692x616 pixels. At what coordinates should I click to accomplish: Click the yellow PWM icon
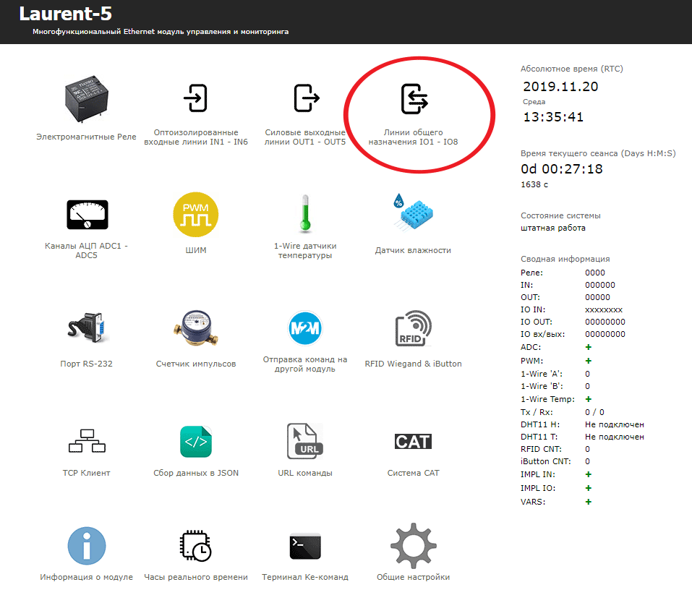click(195, 214)
